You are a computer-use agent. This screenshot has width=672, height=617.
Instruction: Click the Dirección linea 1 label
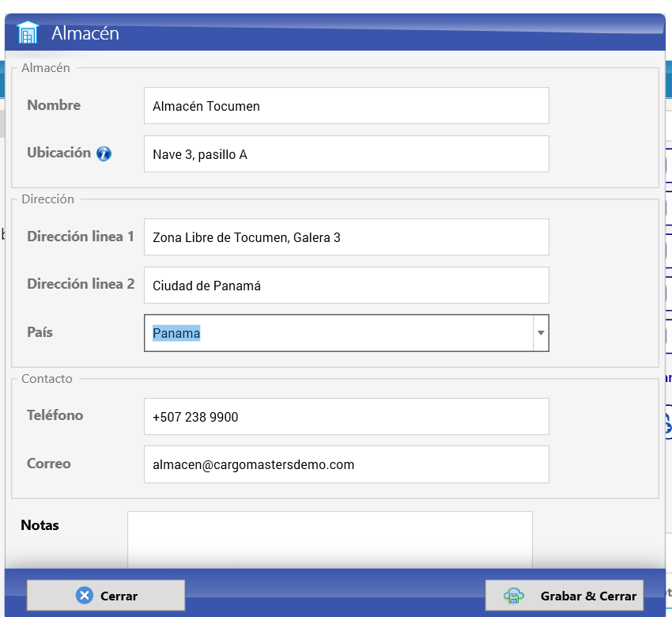pyautogui.click(x=81, y=237)
